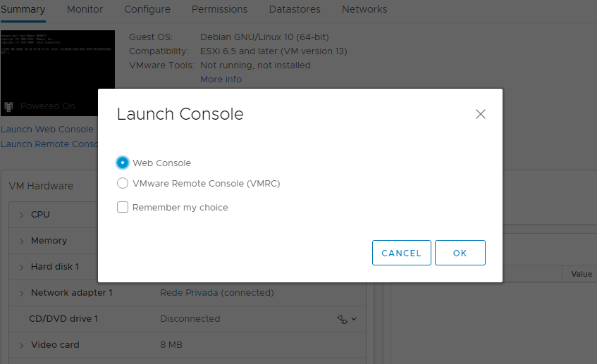Expand Hard disk 1 details
Image resolution: width=597 pixels, height=364 pixels.
click(21, 267)
